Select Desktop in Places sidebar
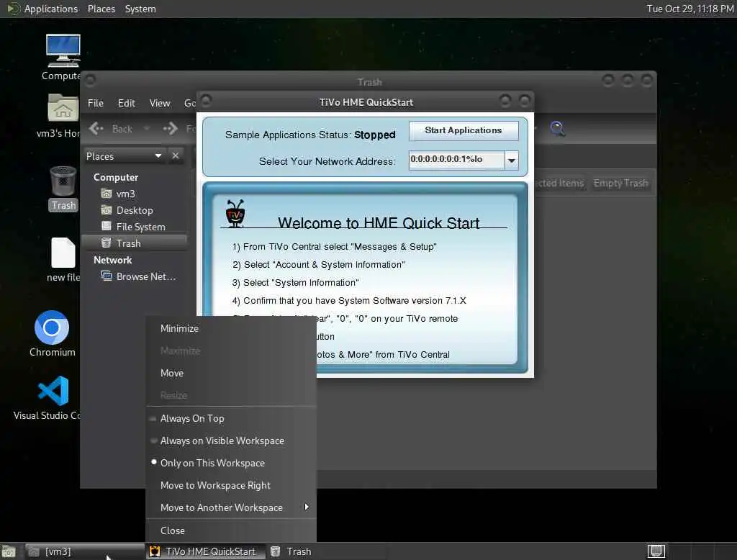Viewport: 737px width, 560px height. pos(135,210)
